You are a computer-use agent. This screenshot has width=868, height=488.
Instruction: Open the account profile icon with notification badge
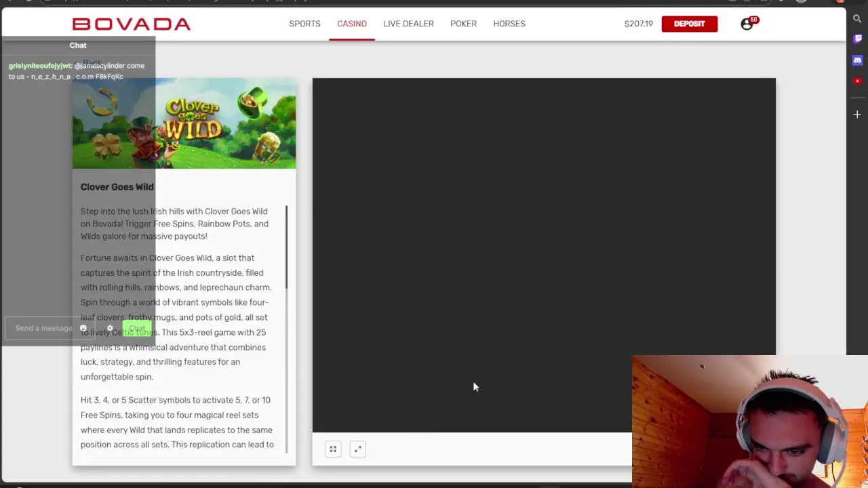coord(748,24)
